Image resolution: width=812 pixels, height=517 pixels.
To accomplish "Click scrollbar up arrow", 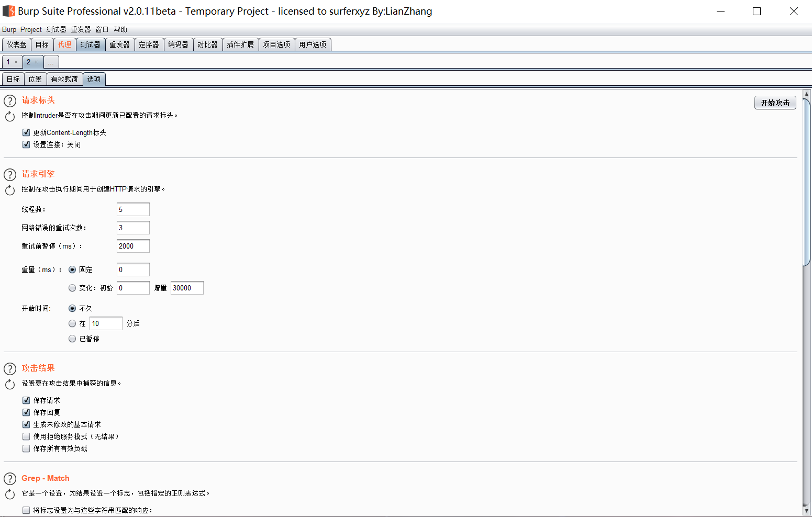I will point(806,94).
